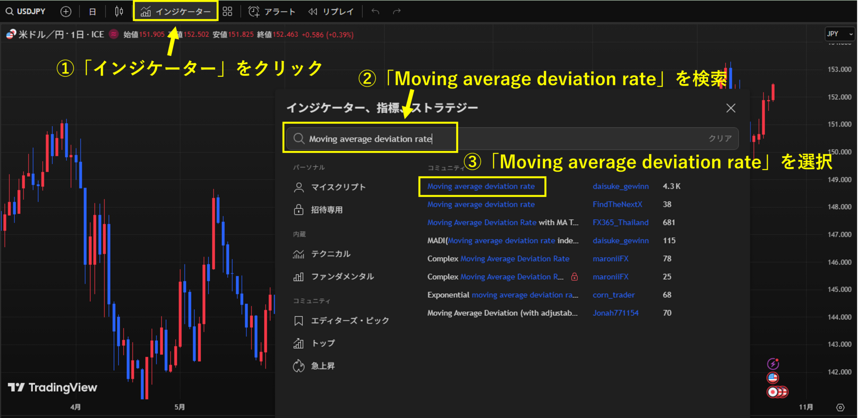Screen dimensions: 868x418
Task: Expand the lightning quick-action widget
Action: (x=774, y=363)
